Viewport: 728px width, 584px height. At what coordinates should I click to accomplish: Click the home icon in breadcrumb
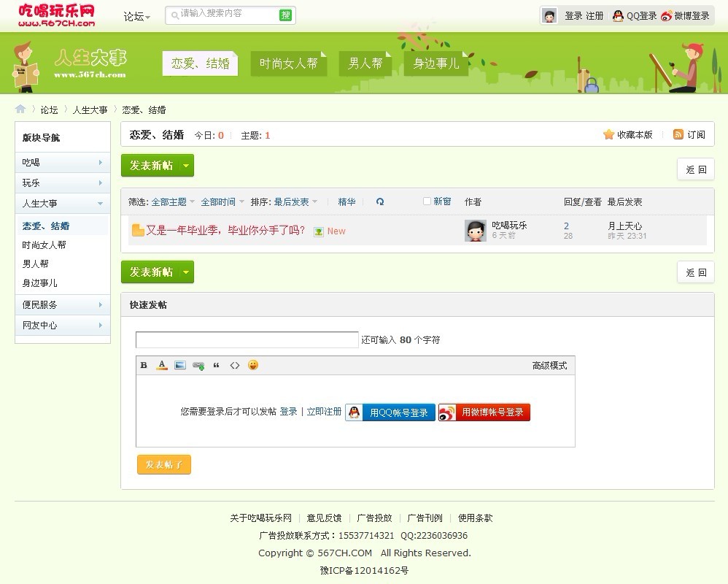(20, 109)
